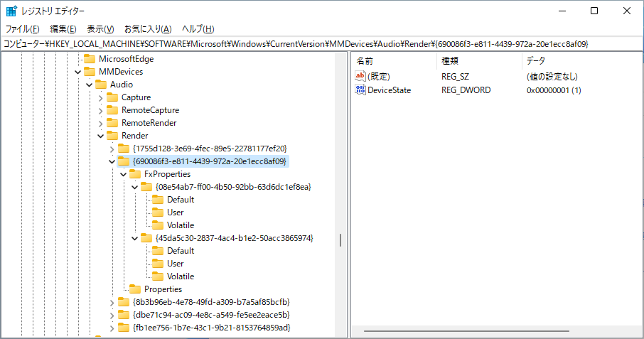Collapse the {08e54ab7-ff00-4b50...} subkey
The width and height of the screenshot is (644, 339).
134,187
